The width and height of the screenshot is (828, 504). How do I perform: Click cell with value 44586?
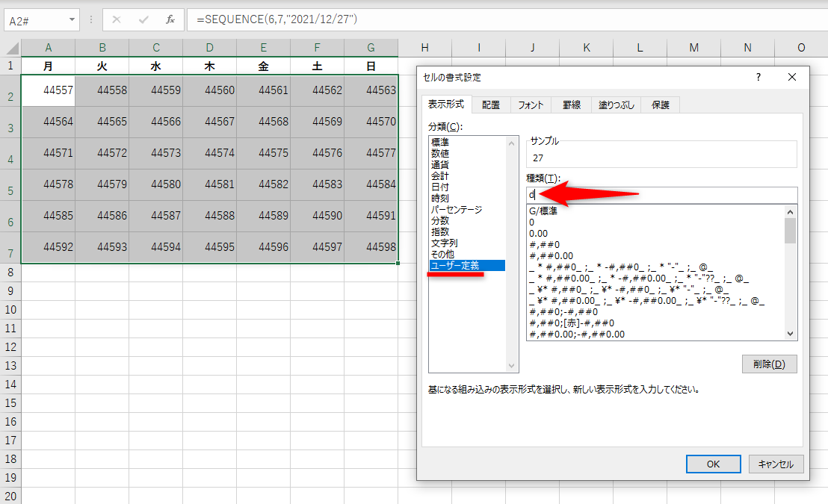click(102, 216)
